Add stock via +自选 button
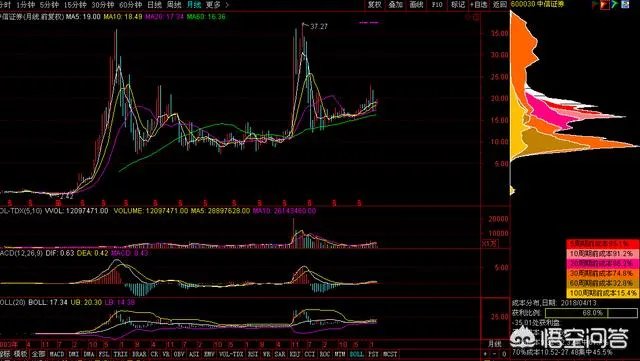640x361 pixels. tap(479, 4)
